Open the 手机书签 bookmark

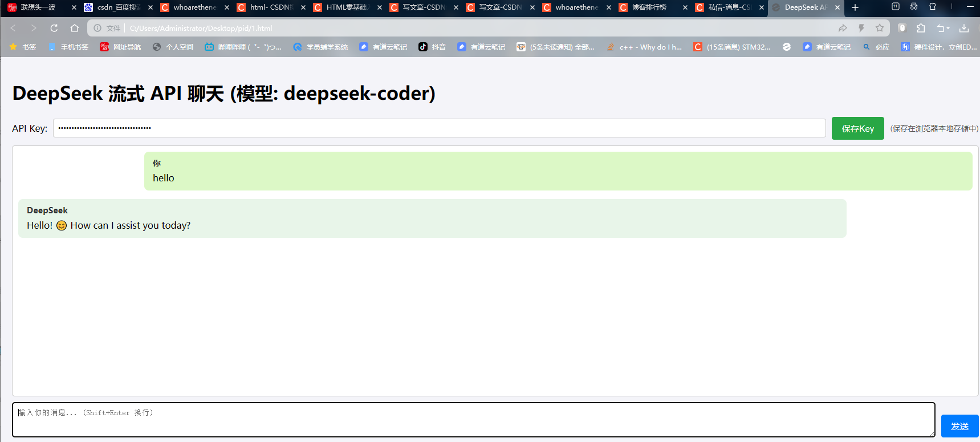tap(68, 47)
